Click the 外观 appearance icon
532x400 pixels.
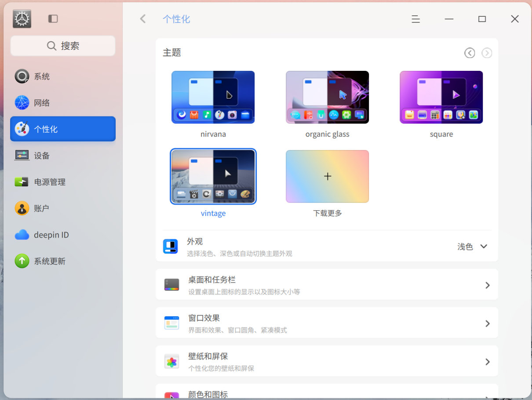coord(171,246)
